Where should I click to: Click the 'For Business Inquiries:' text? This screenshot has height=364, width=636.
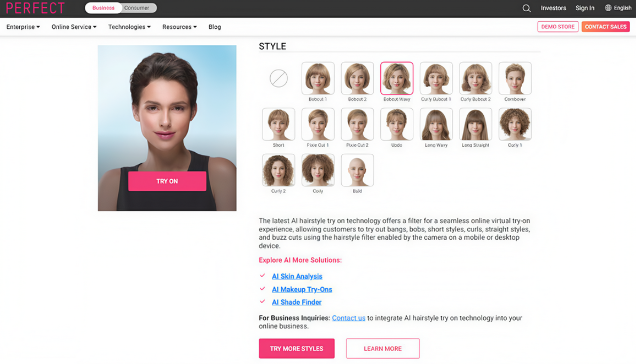(294, 318)
